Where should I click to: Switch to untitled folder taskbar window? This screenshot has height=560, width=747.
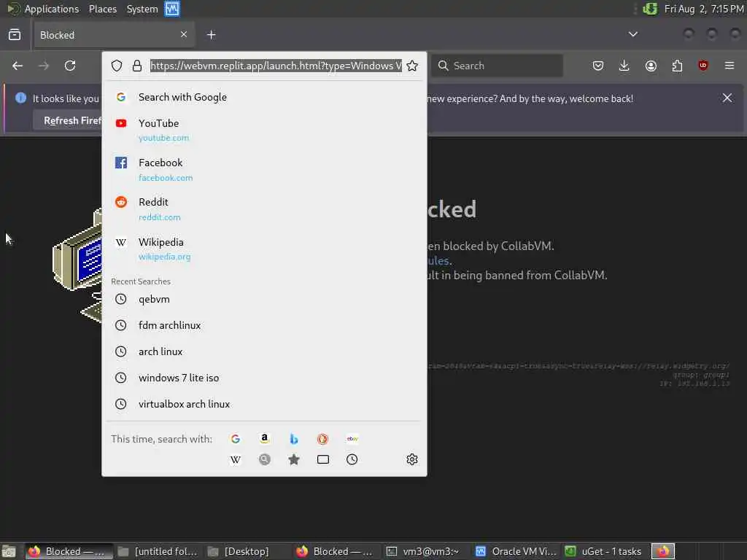(158, 551)
